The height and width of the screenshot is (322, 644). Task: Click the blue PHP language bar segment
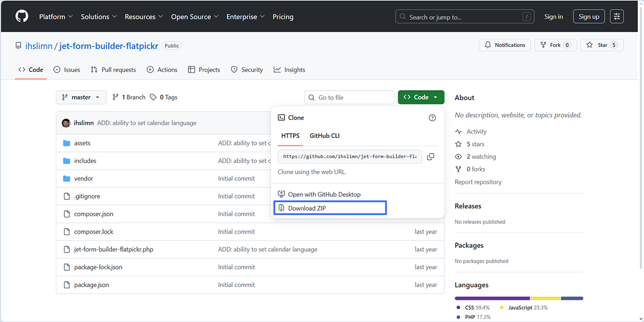click(572, 298)
